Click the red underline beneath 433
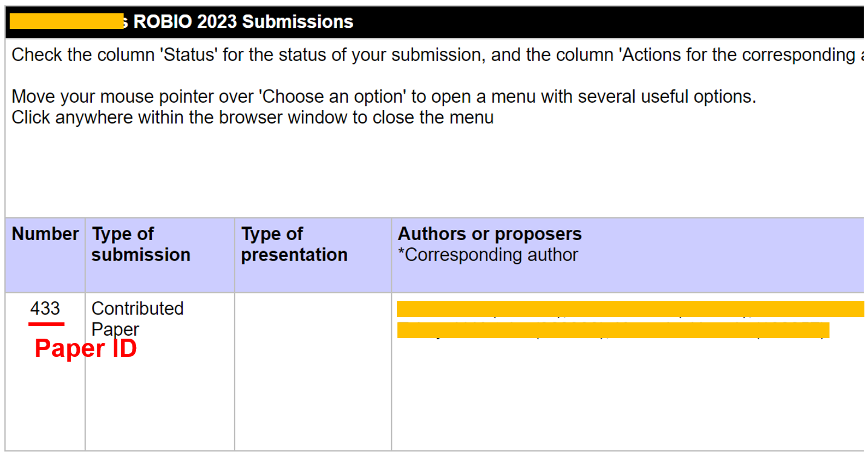Image resolution: width=868 pixels, height=453 pixels. [x=46, y=324]
